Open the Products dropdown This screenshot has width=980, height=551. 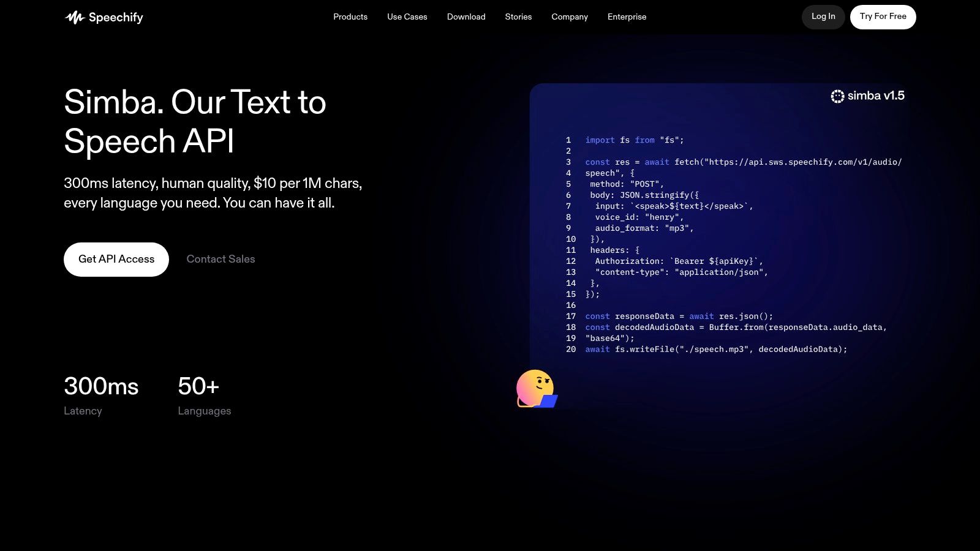pyautogui.click(x=350, y=17)
